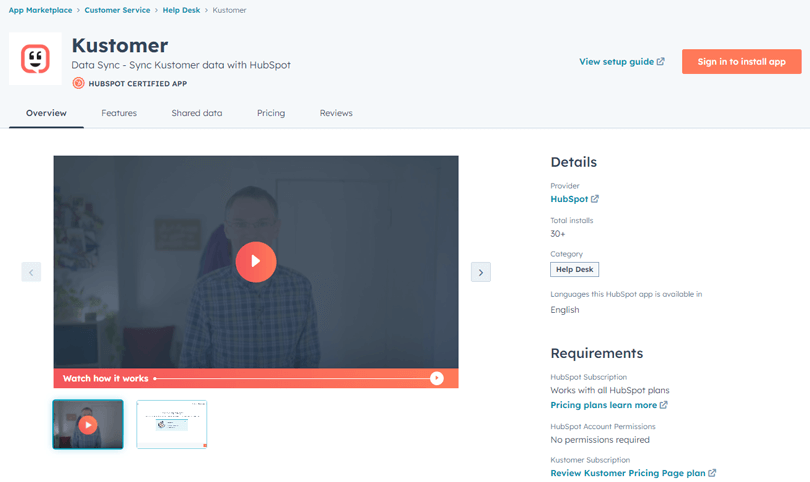Click the Help Desk breadcrumb link
This screenshot has width=810, height=482.
(x=181, y=10)
